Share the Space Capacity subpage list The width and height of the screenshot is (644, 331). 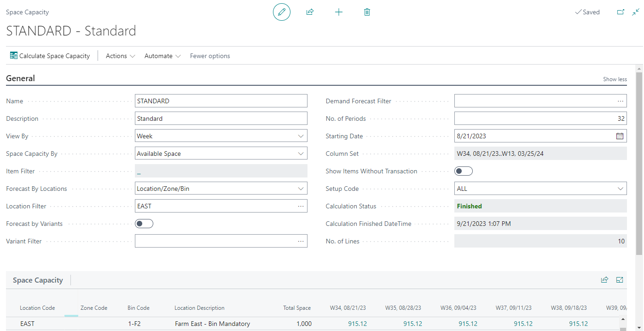coord(604,280)
